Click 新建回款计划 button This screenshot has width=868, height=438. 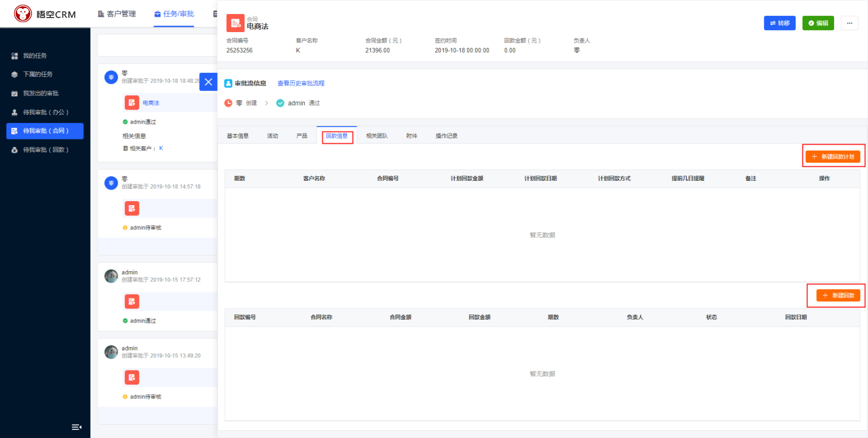tap(832, 156)
